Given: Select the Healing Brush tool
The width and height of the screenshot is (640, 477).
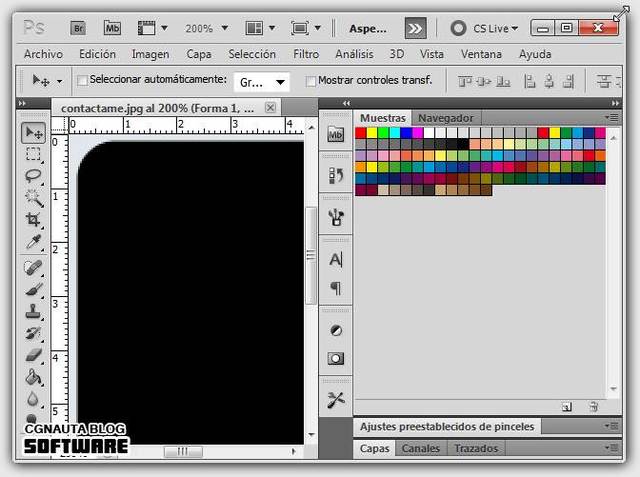Looking at the screenshot, I should (x=33, y=268).
